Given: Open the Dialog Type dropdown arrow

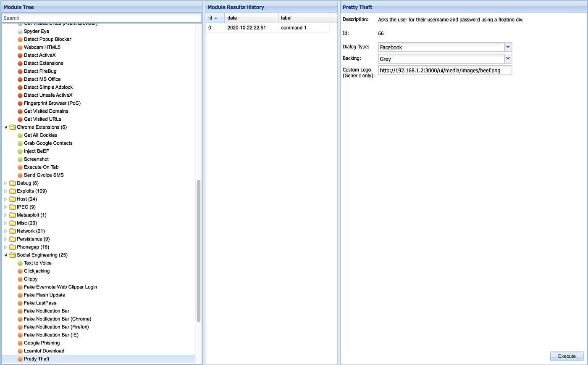Looking at the screenshot, I should [508, 47].
